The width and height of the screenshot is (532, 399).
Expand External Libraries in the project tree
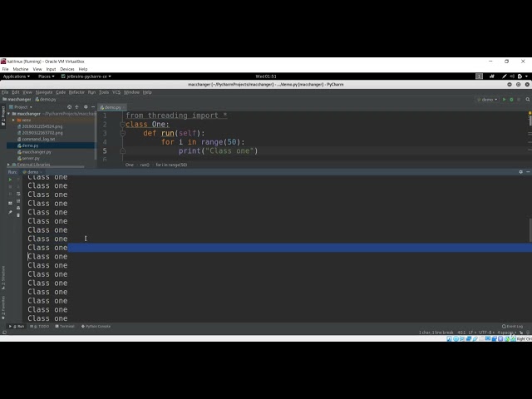9,165
